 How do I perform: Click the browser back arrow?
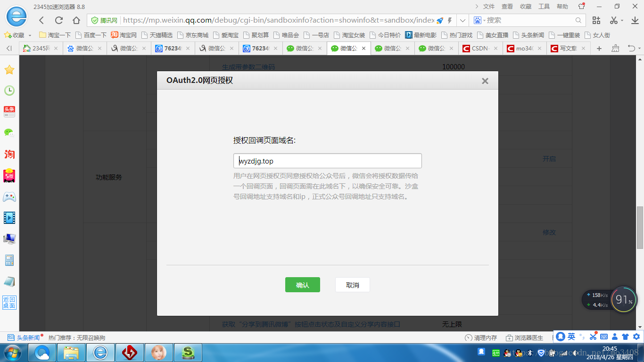tap(41, 20)
